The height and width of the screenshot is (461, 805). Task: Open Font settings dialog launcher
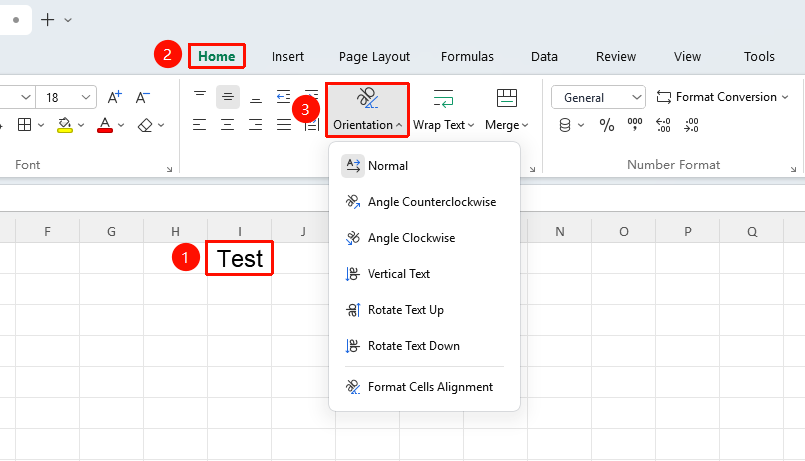(x=169, y=169)
